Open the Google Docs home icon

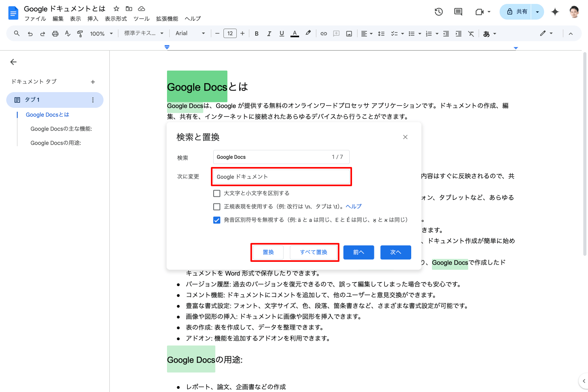(x=13, y=13)
